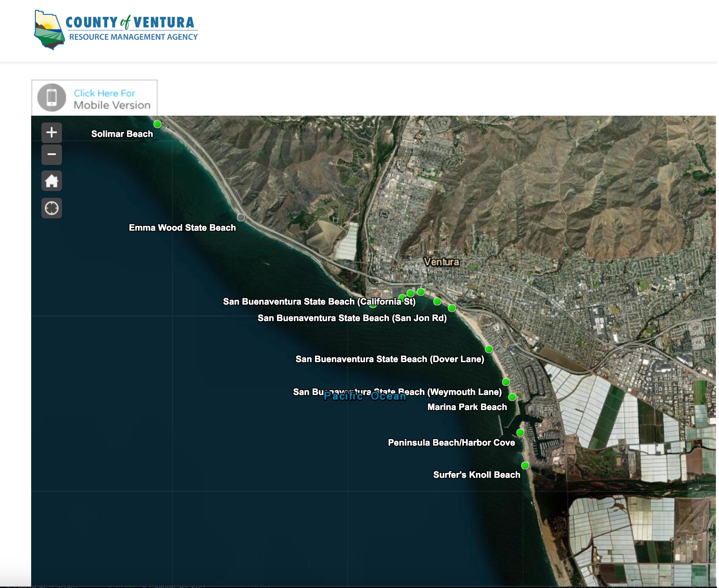Click the Emma Wood State Beach label
Image resolution: width=719 pixels, height=588 pixels.
182,228
